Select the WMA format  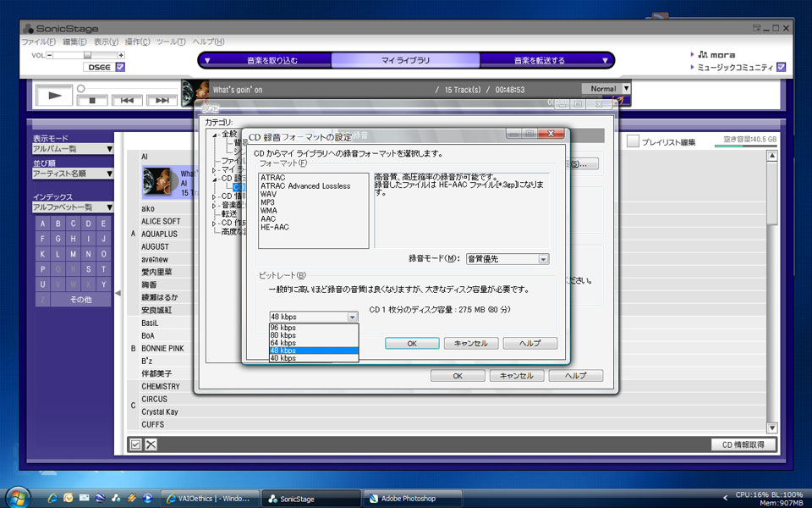(x=269, y=211)
